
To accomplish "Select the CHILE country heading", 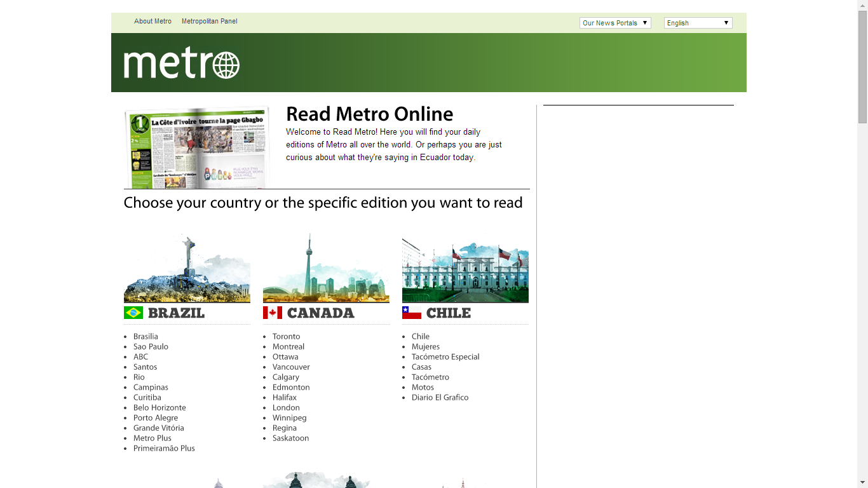I will coord(449,313).
